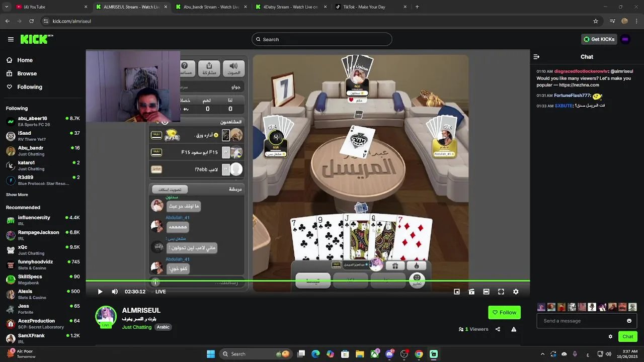Seek on the green stream progress bar
644x362 pixels.
pos(307,281)
